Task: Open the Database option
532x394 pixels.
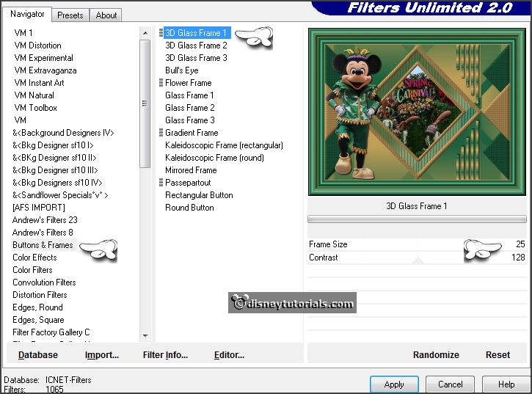Action: [38, 354]
